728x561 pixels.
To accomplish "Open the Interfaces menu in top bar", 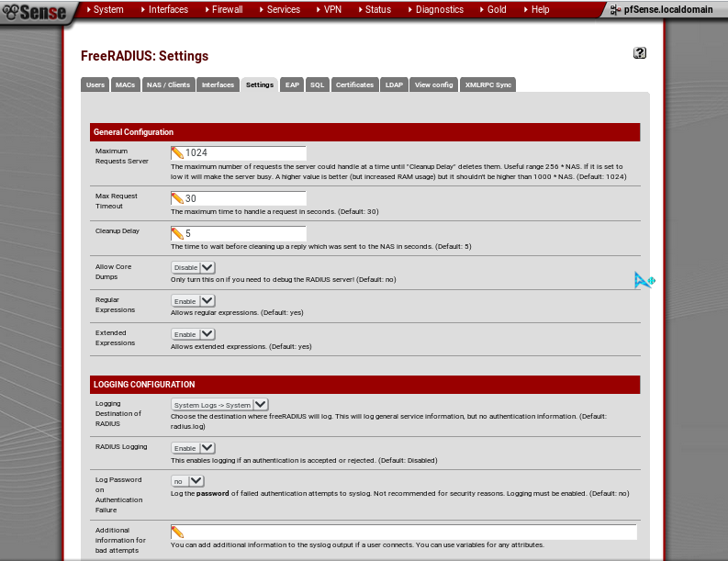I will point(165,9).
